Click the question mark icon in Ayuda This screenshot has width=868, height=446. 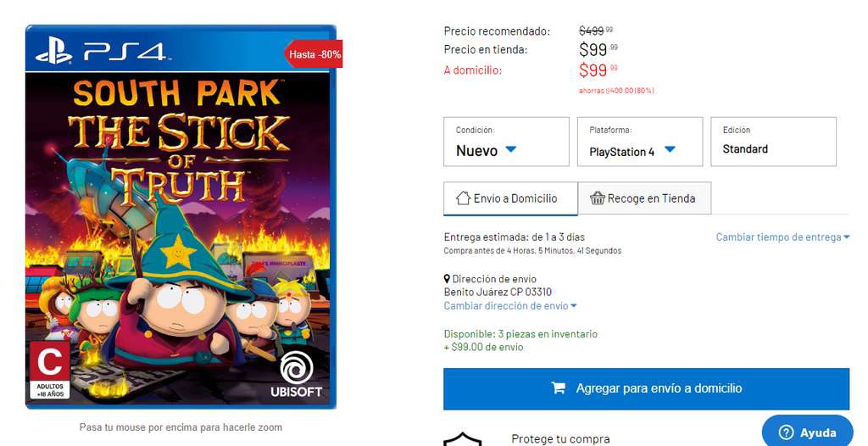click(786, 432)
